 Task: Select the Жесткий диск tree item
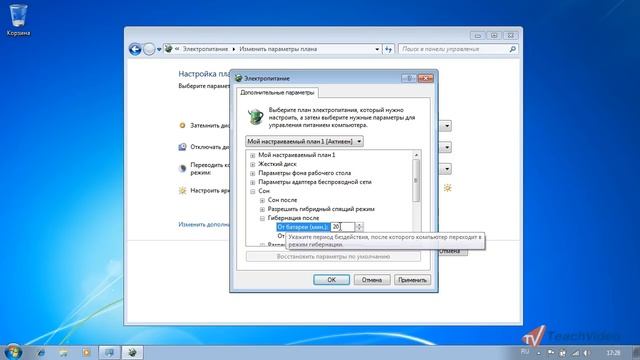(277, 164)
